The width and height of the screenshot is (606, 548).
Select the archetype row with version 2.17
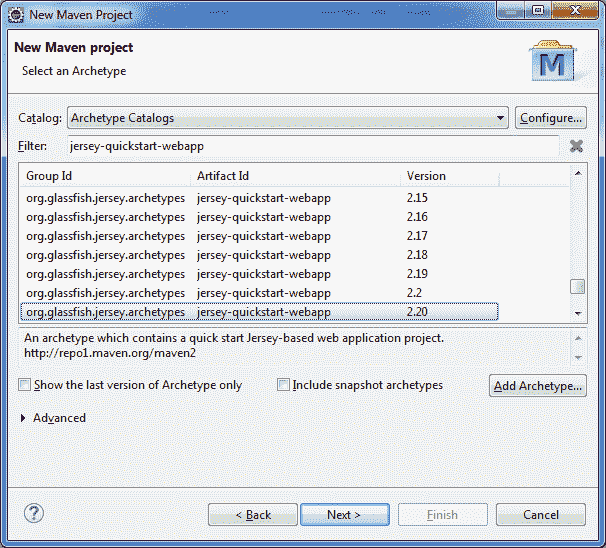tap(259, 236)
